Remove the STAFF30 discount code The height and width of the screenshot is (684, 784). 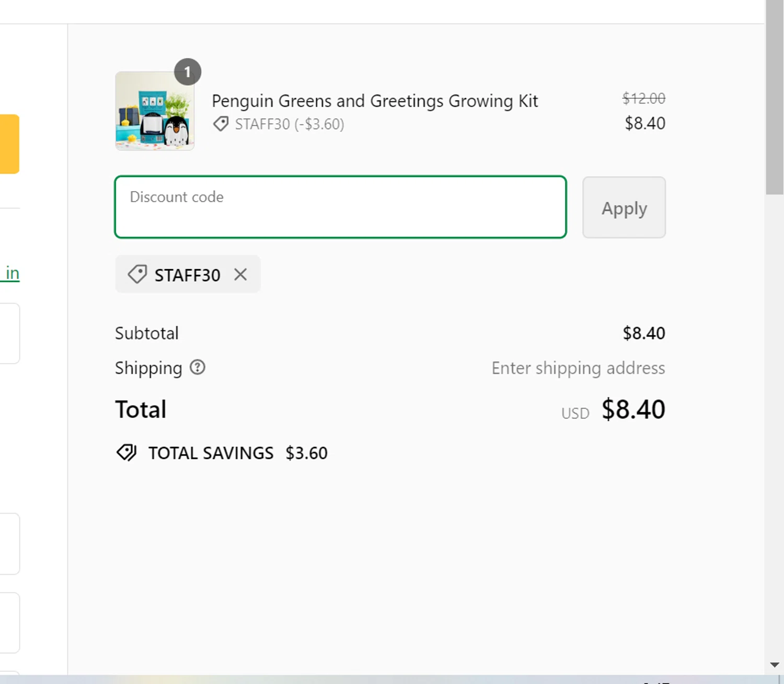240,275
